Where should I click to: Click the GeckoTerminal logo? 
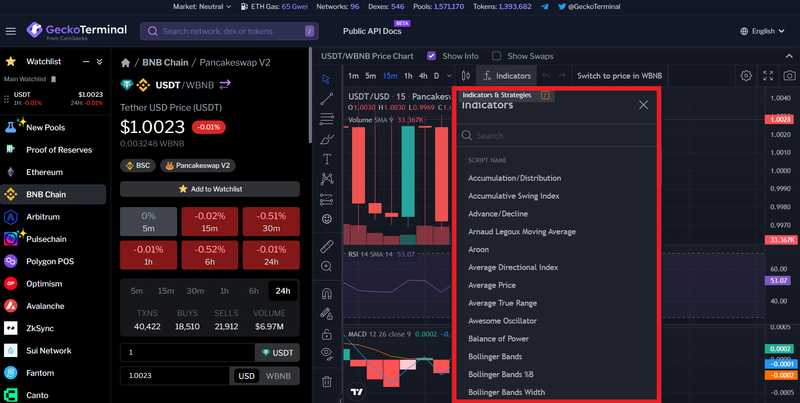coord(77,31)
